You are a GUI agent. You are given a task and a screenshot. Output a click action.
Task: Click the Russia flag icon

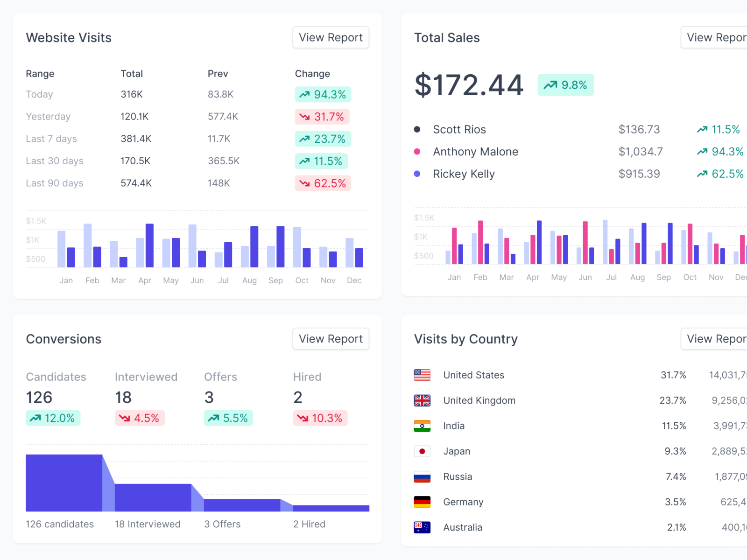pos(422,476)
